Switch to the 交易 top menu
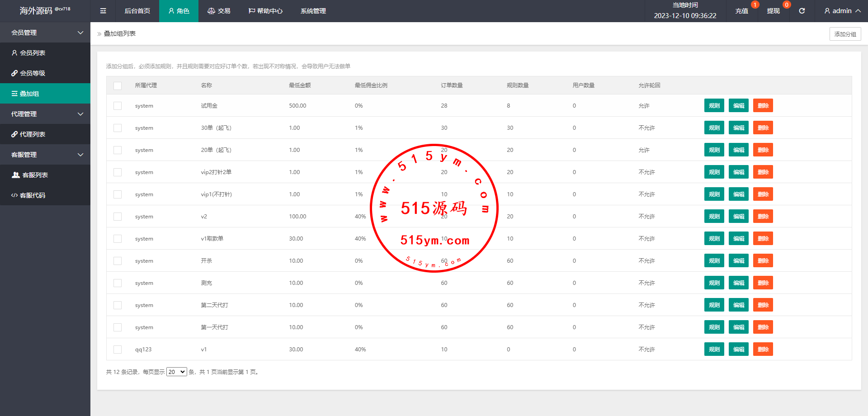868x416 pixels. point(219,11)
